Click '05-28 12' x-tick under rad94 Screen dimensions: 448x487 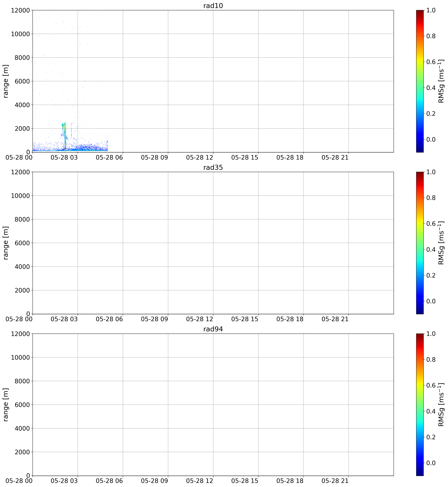(200, 481)
